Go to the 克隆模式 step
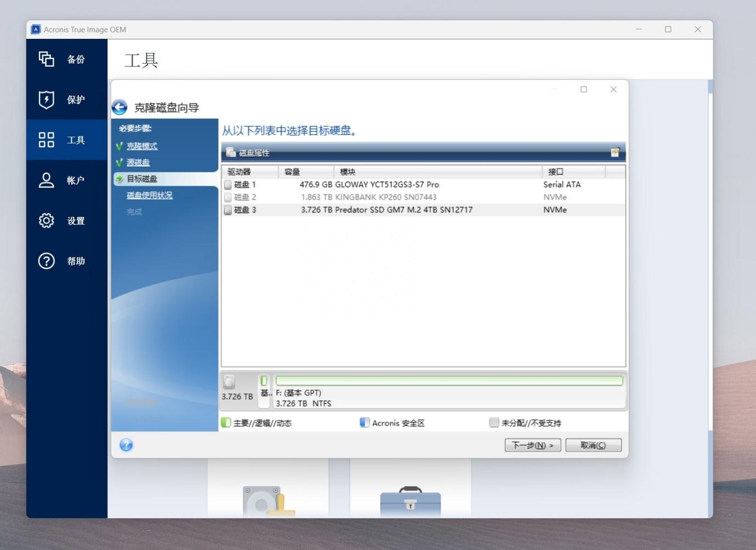756x550 pixels. point(142,146)
